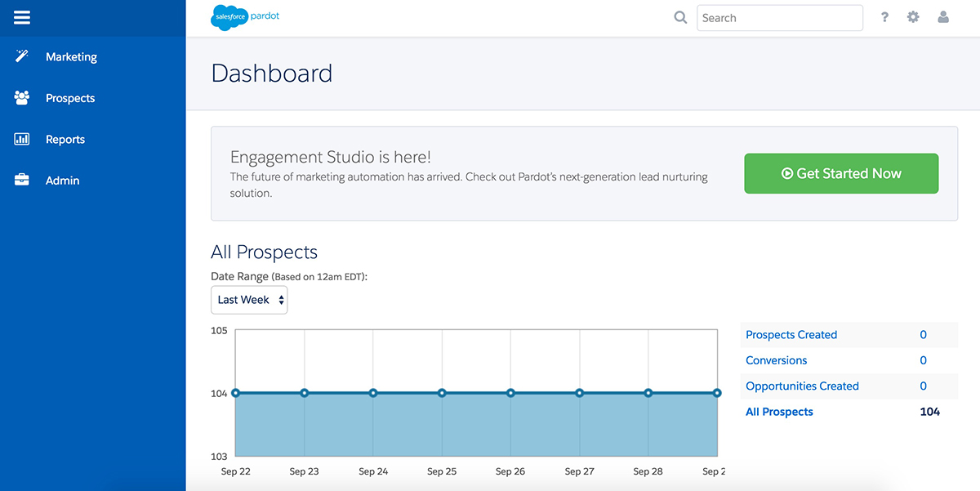Open the Marketing menu item

(x=71, y=57)
